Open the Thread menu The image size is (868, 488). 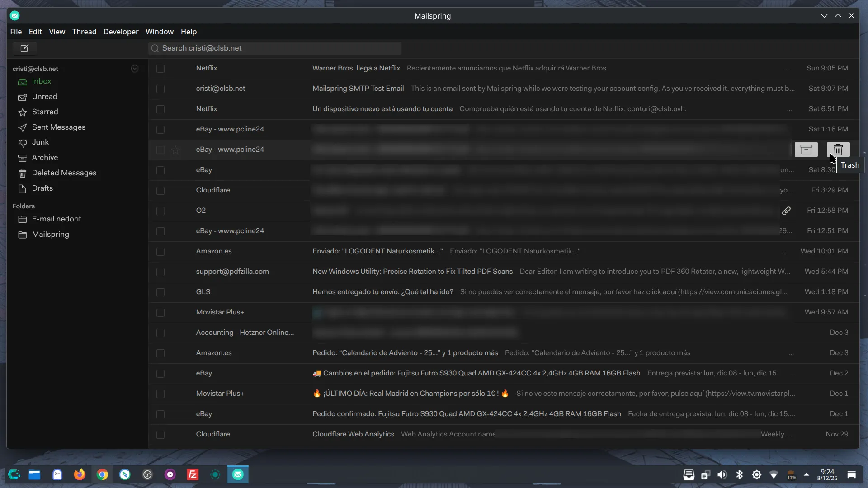tap(84, 32)
